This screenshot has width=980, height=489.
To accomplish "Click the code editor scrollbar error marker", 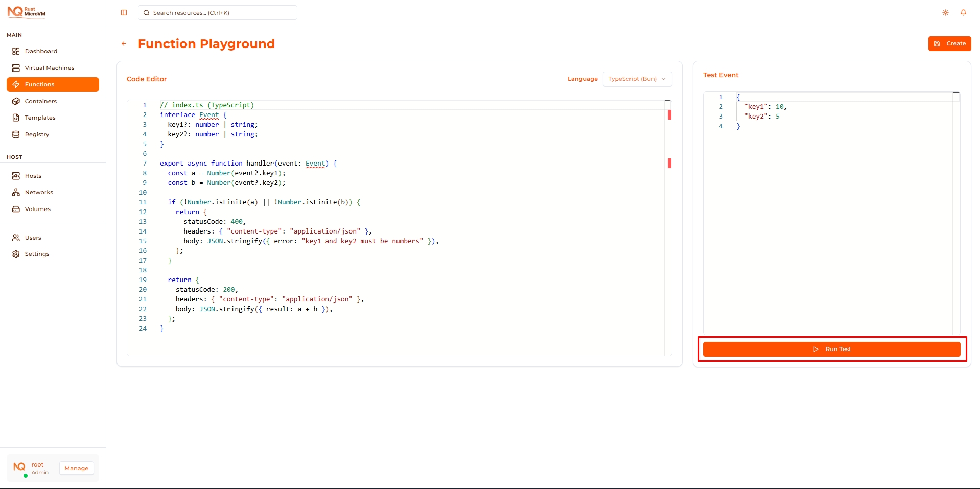I will [669, 115].
